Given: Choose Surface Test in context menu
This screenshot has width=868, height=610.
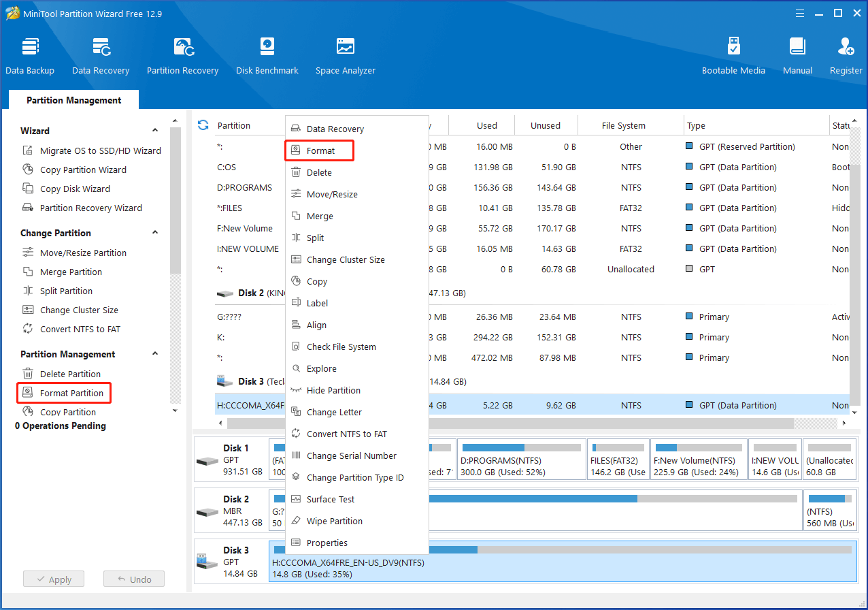Looking at the screenshot, I should point(356,499).
